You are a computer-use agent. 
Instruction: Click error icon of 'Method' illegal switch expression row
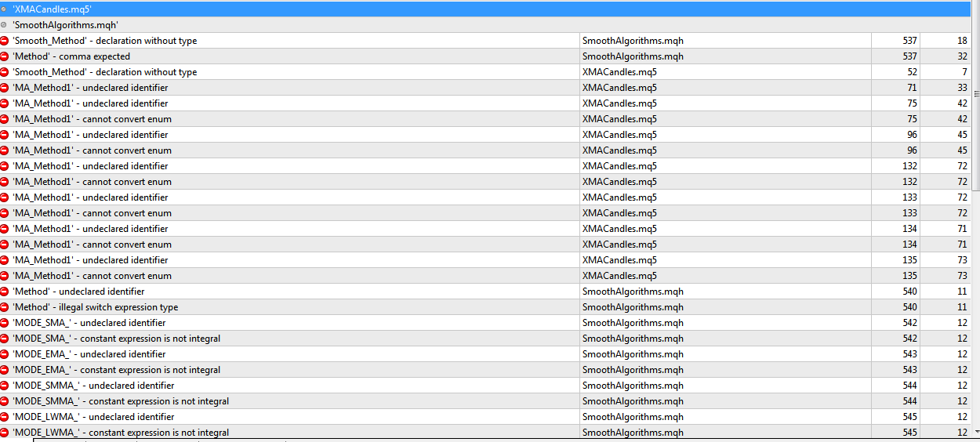pos(5,306)
